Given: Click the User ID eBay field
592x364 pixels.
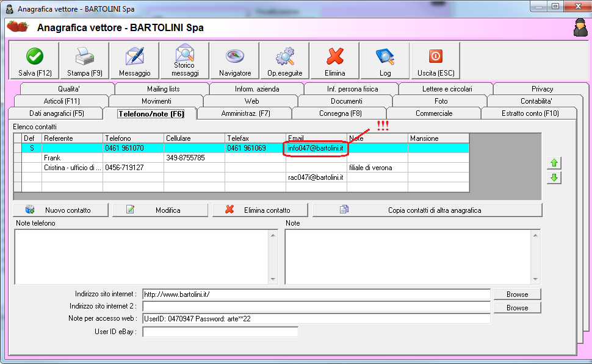Looking at the screenshot, I should coord(220,332).
